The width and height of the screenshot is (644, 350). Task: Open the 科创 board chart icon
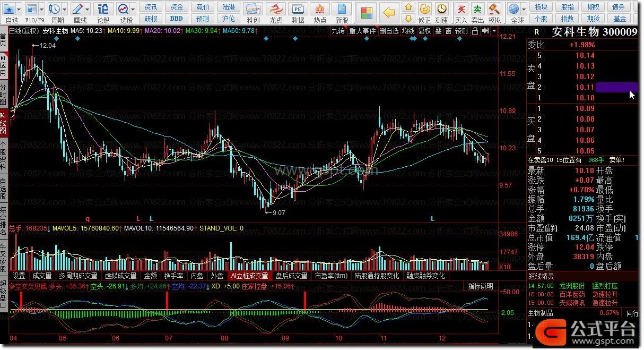pyautogui.click(x=253, y=9)
